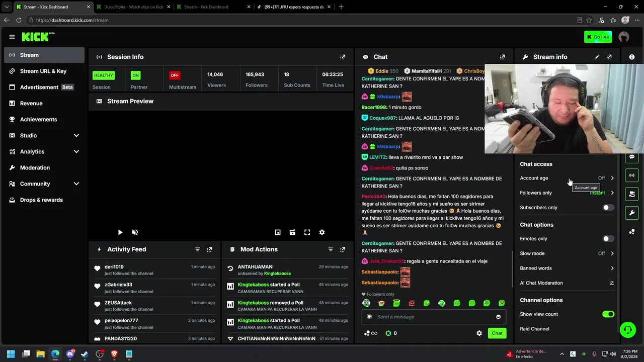Filter the Mod Actions list

pos(331,249)
